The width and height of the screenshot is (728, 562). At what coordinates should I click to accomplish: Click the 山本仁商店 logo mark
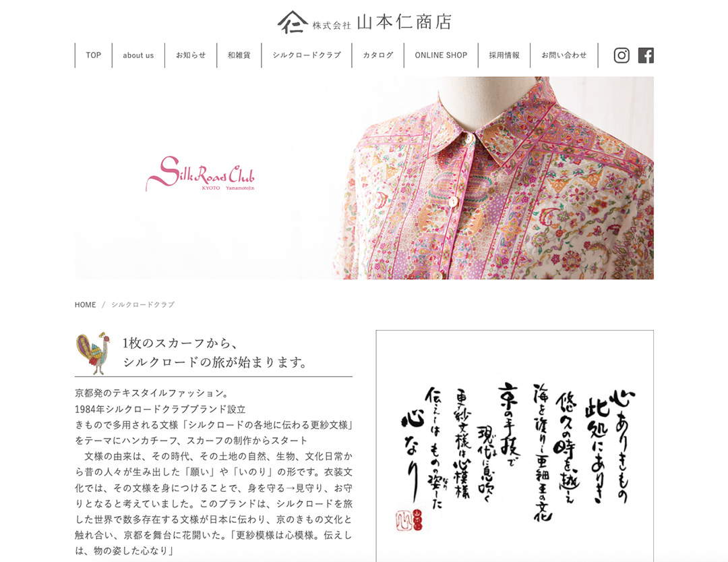(293, 22)
